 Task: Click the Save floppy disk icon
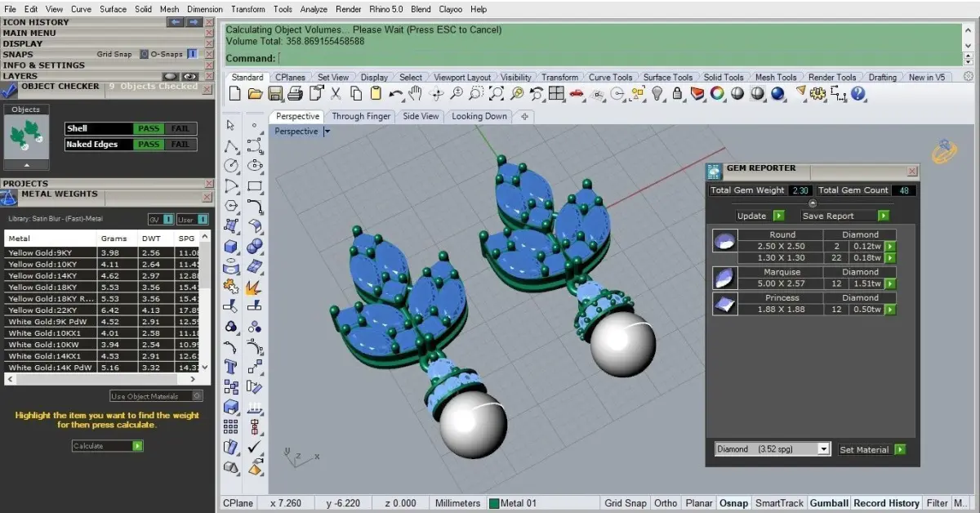point(275,94)
